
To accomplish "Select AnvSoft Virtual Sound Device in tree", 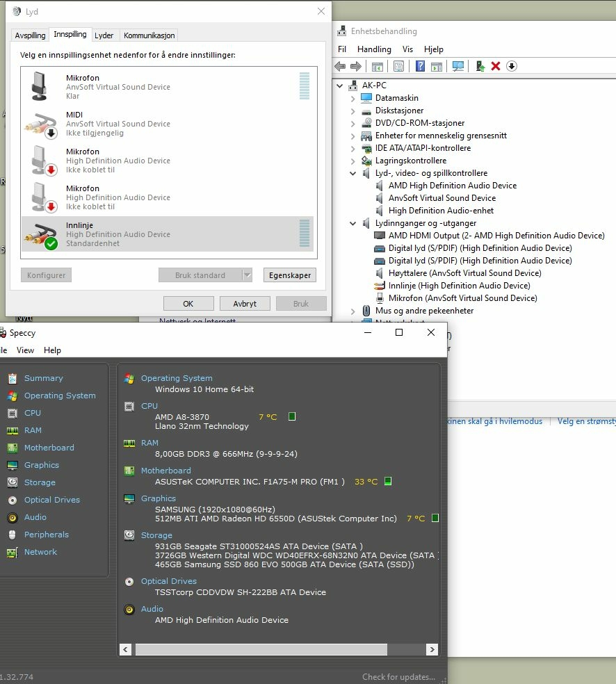I will pyautogui.click(x=442, y=199).
